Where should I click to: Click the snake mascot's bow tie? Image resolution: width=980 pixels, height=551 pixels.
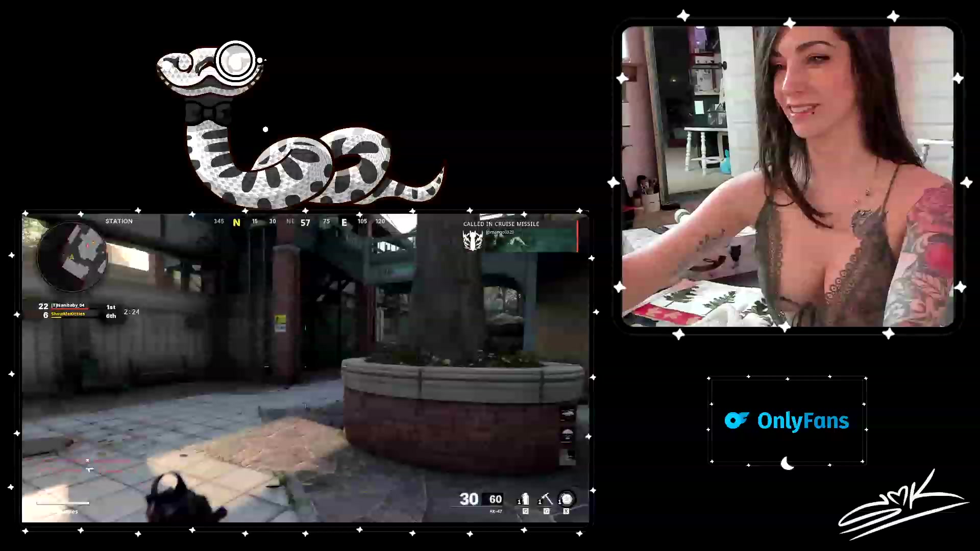point(207,113)
